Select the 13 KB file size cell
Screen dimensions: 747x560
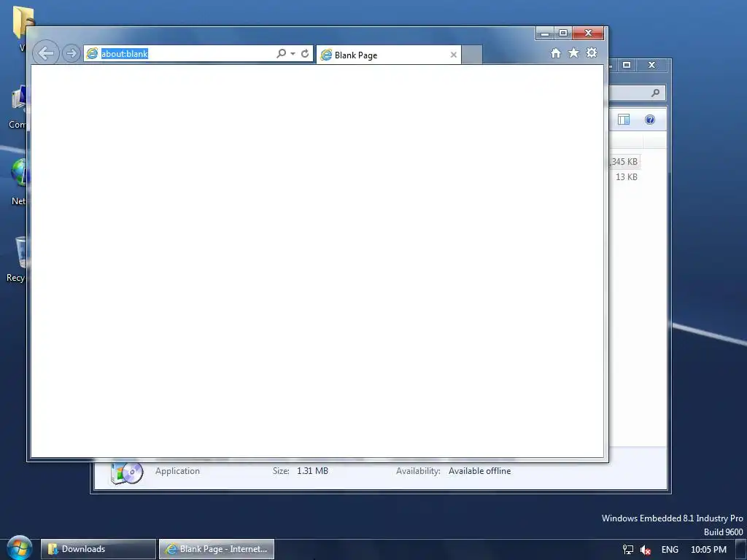[x=626, y=177]
